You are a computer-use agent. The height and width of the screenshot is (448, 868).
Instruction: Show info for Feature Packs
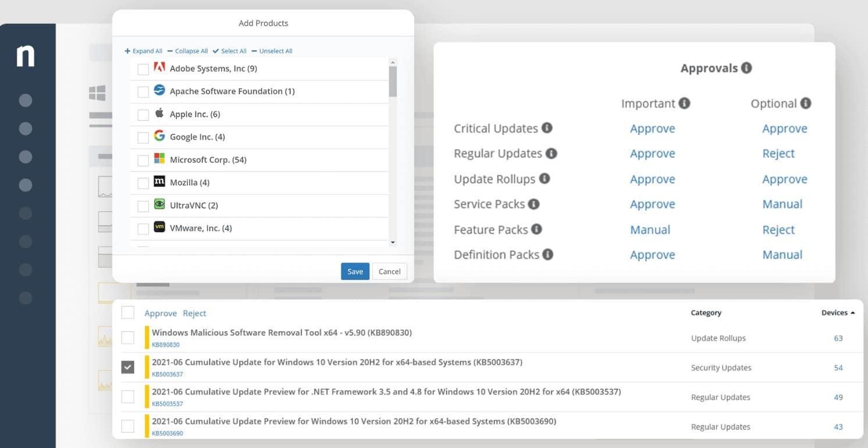pyautogui.click(x=536, y=229)
